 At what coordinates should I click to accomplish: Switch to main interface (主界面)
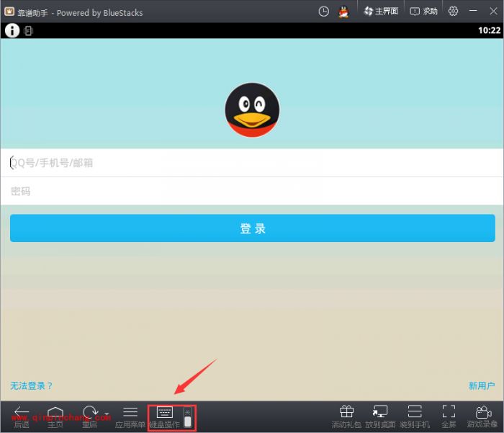click(x=381, y=12)
